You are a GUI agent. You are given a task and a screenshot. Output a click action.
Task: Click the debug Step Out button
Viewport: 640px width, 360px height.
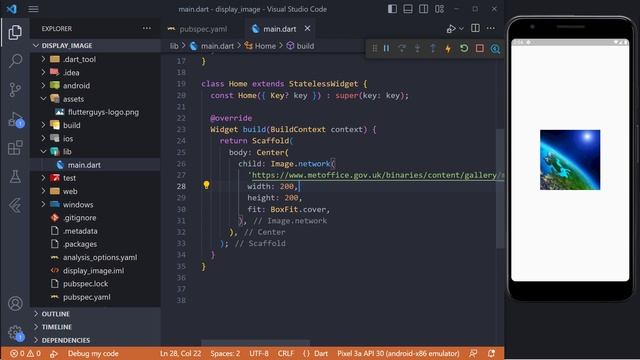(x=433, y=49)
